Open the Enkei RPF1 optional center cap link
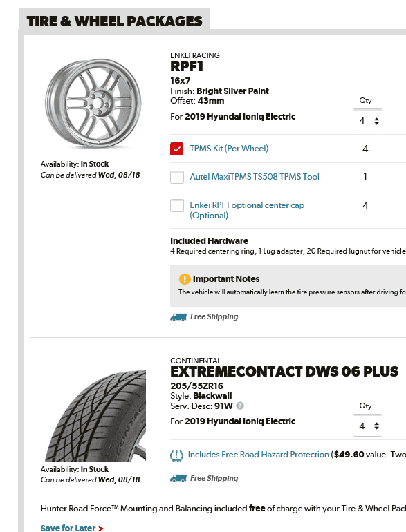This screenshot has height=532, width=406. [247, 210]
